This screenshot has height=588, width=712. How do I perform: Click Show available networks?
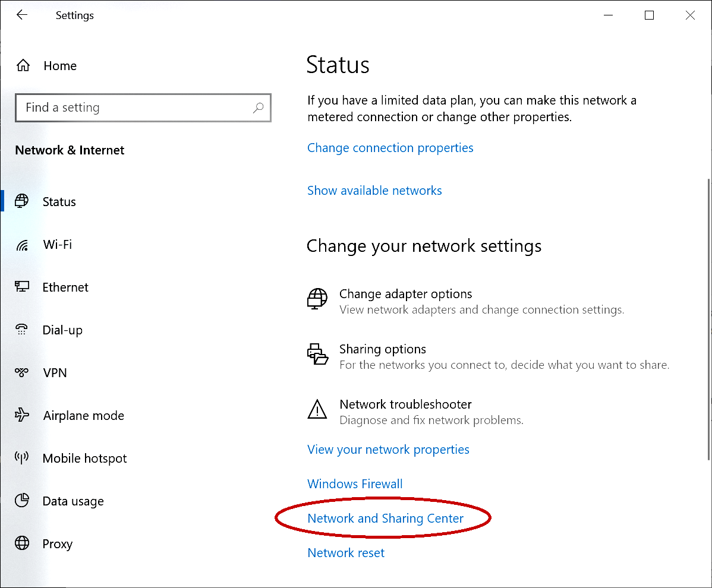374,190
